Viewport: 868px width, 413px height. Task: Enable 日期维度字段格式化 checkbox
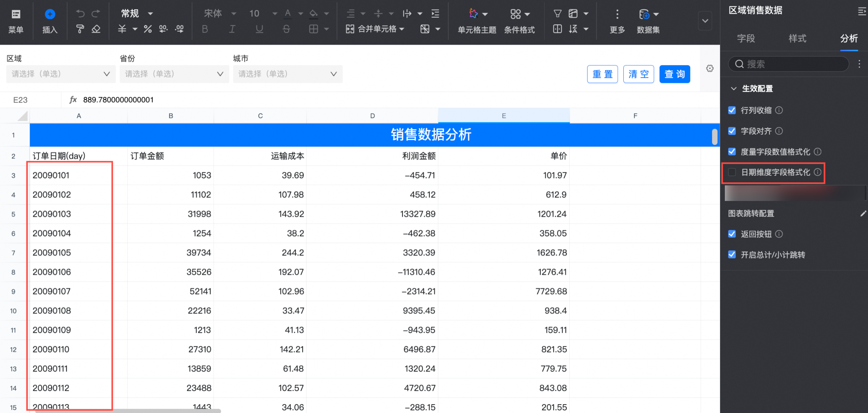tap(732, 172)
